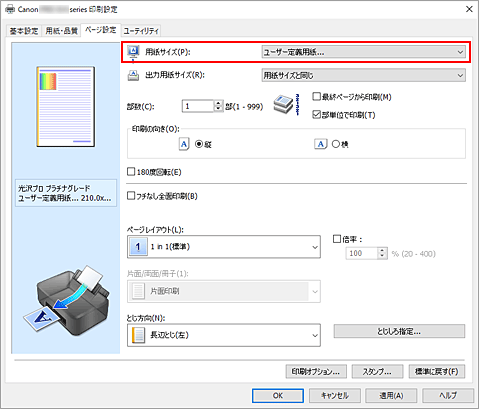The height and width of the screenshot is (409, 479).
Task: Click the 倍率 percent stepper arrows
Action: (x=383, y=253)
